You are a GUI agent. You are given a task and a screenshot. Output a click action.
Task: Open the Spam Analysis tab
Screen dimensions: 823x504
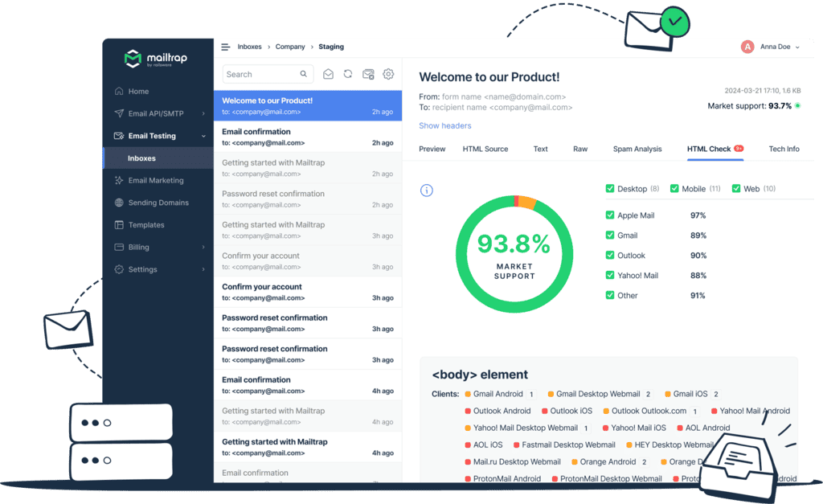[637, 149]
